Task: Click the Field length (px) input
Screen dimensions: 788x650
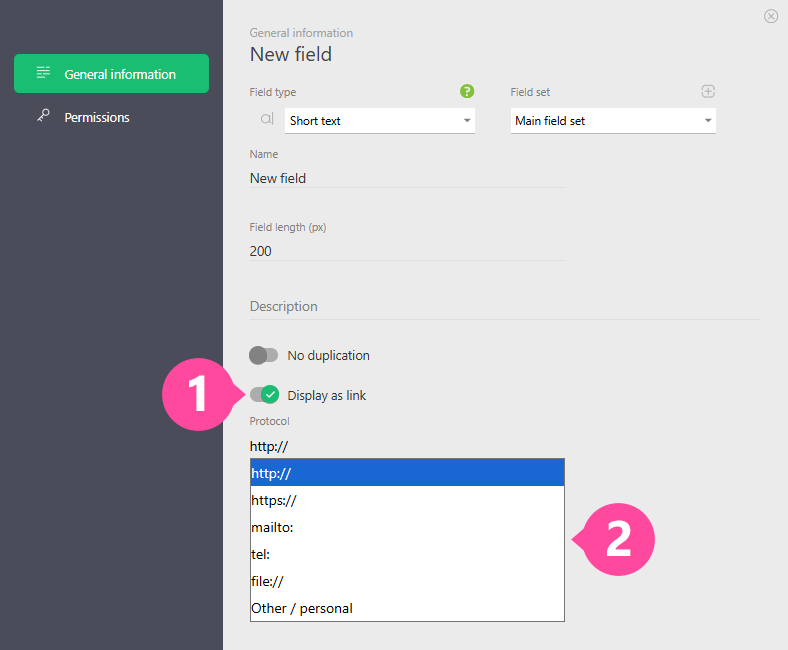Action: [406, 251]
